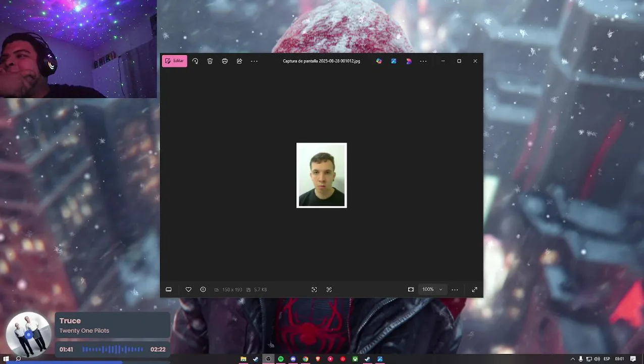Rotate the image in Photos
This screenshot has height=364, width=644.
coord(195,61)
